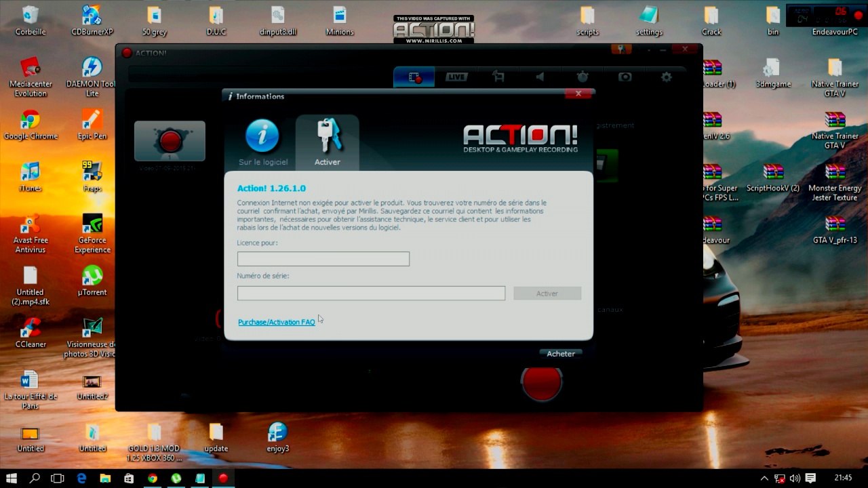
Task: Select the scripts folder icon
Action: tap(588, 21)
